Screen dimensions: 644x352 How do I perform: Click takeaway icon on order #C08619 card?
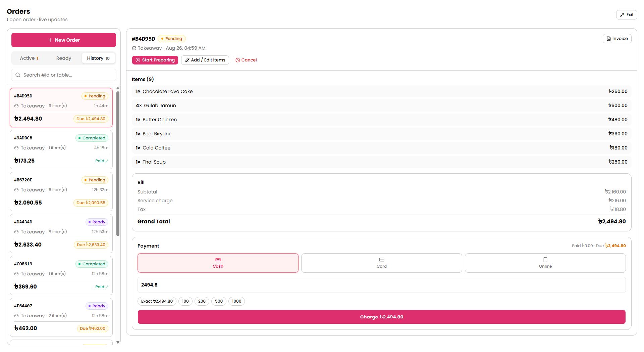16,274
